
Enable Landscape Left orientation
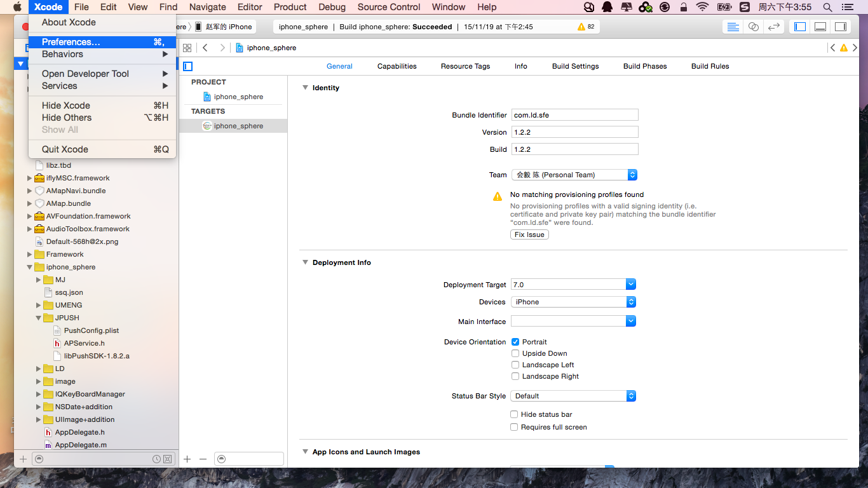[515, 365]
